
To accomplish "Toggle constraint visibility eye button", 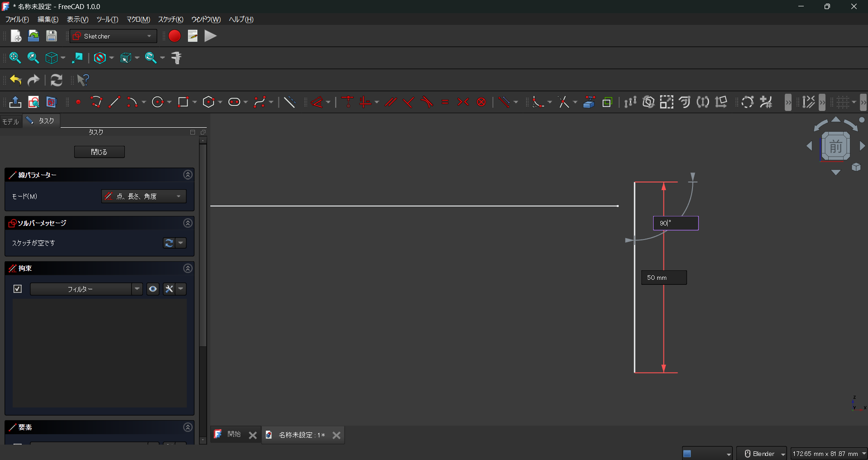I will [x=153, y=289].
